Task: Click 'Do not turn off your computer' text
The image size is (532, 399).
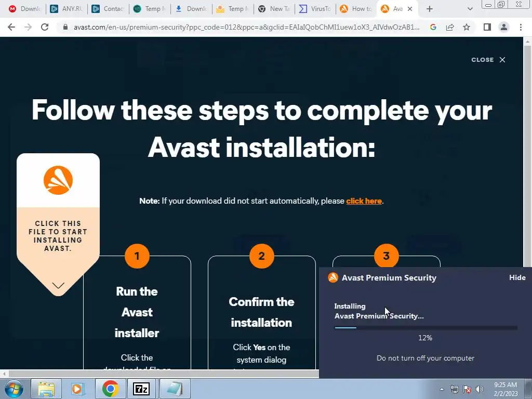Action: pyautogui.click(x=425, y=358)
